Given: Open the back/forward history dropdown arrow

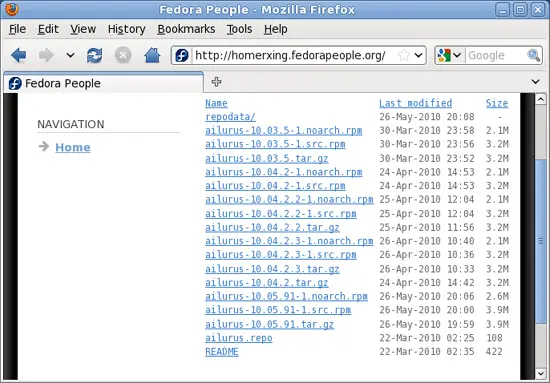Looking at the screenshot, I should (x=71, y=55).
